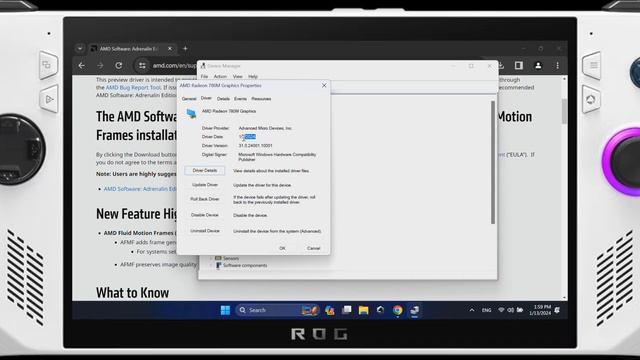Click ENG language indicator in tray
Screen dimensions: 640x360
tap(487, 310)
